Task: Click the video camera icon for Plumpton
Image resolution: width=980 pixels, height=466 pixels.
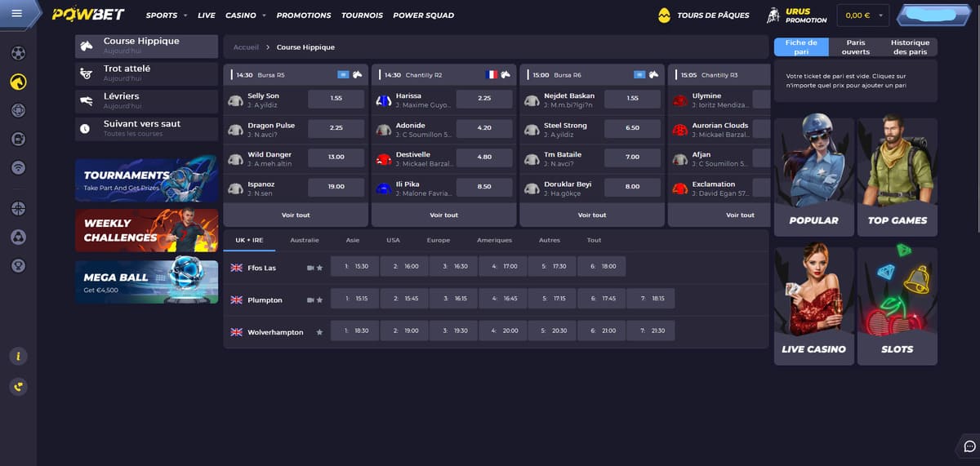Action: pyautogui.click(x=310, y=300)
